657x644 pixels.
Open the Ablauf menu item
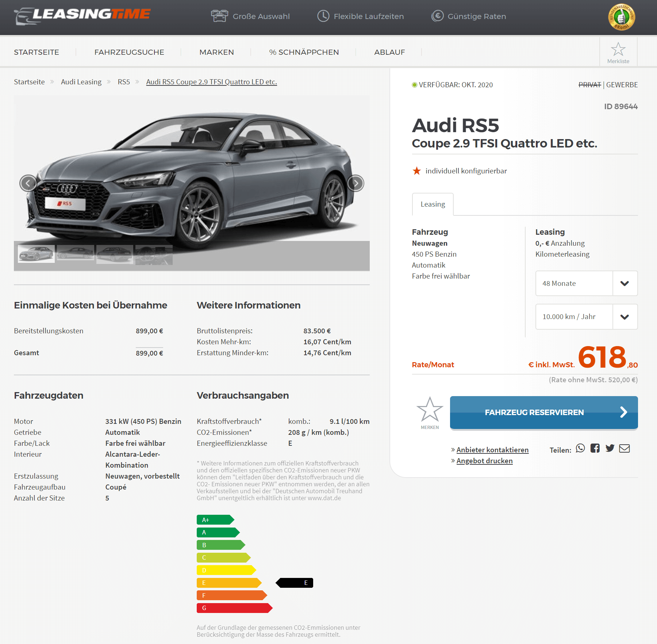point(389,52)
